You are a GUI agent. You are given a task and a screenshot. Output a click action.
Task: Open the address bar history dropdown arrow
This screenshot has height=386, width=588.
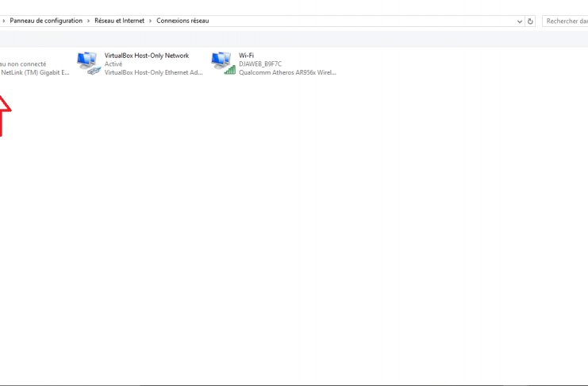click(x=520, y=21)
